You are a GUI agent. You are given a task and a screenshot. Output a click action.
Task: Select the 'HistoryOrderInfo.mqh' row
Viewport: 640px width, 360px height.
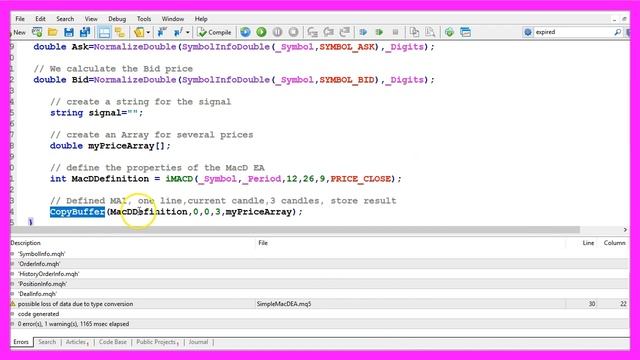coord(320,274)
